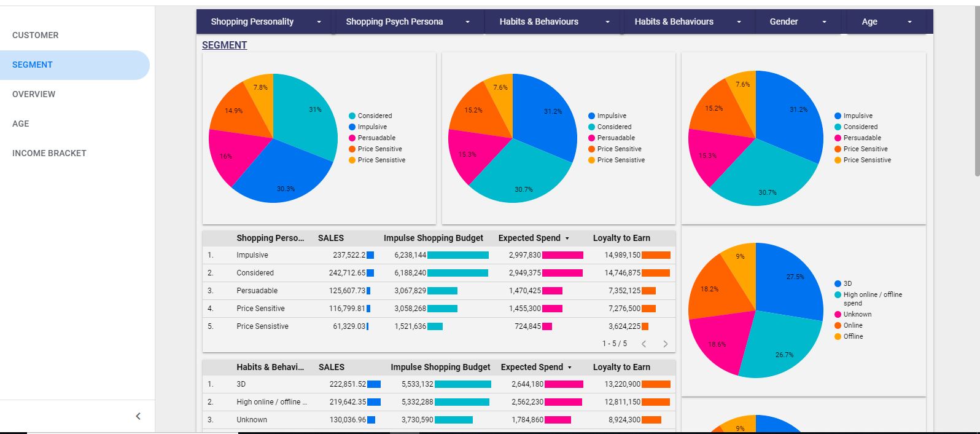Image resolution: width=980 pixels, height=434 pixels.
Task: Open Shopping Personality dropdown filter
Action: pos(265,22)
